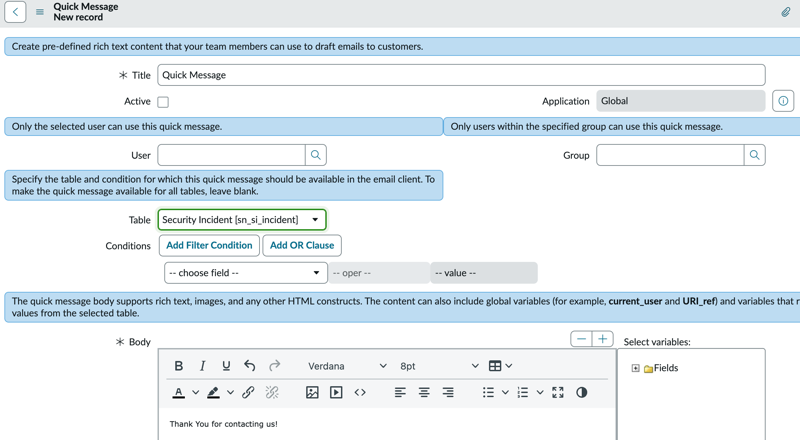Open the Verdana font family dropdown

click(x=347, y=366)
